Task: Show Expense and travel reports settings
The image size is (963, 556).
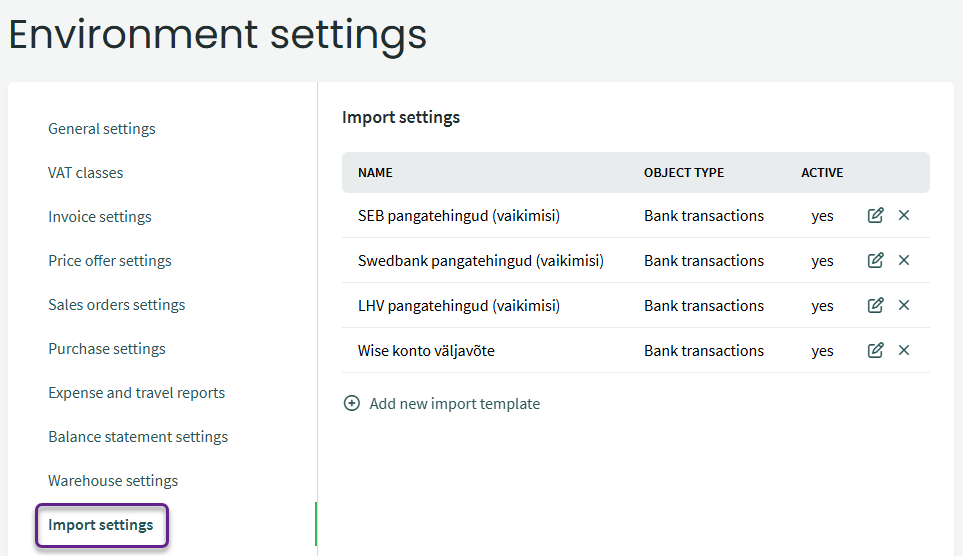Action: click(x=136, y=393)
